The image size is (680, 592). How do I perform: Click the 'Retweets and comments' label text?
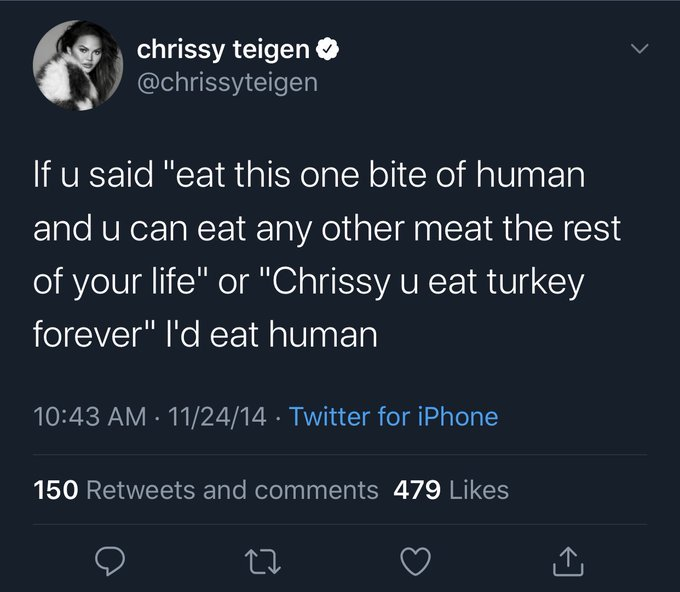(233, 490)
